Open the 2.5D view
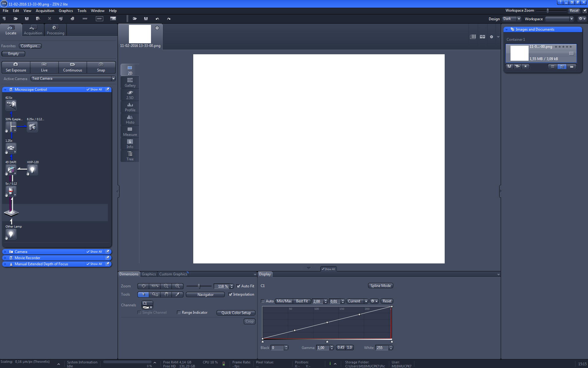Image resolution: width=588 pixels, height=368 pixels. click(x=130, y=95)
